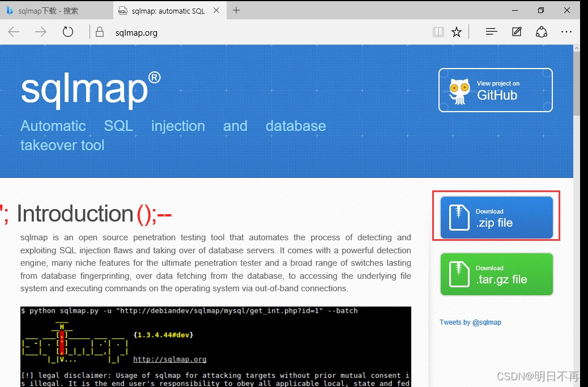
Task: Minimize the browser window
Action: [515, 11]
